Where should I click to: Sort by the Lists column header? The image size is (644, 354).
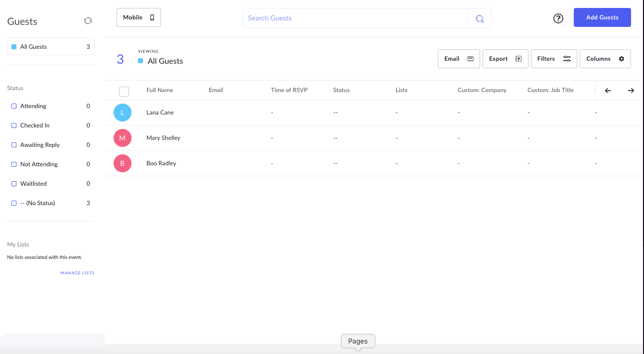click(x=401, y=90)
